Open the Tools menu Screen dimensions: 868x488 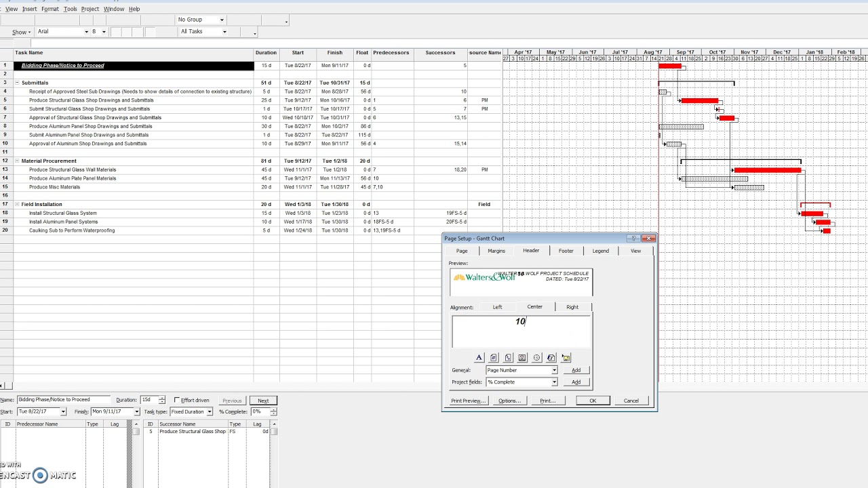(71, 9)
